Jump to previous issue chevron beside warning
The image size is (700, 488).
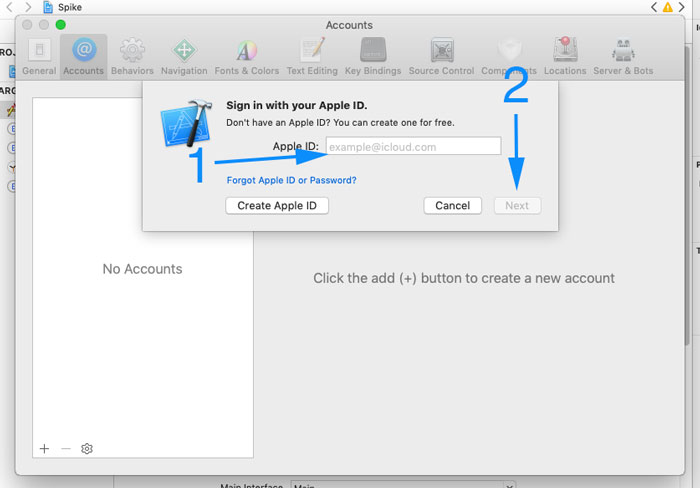click(654, 7)
